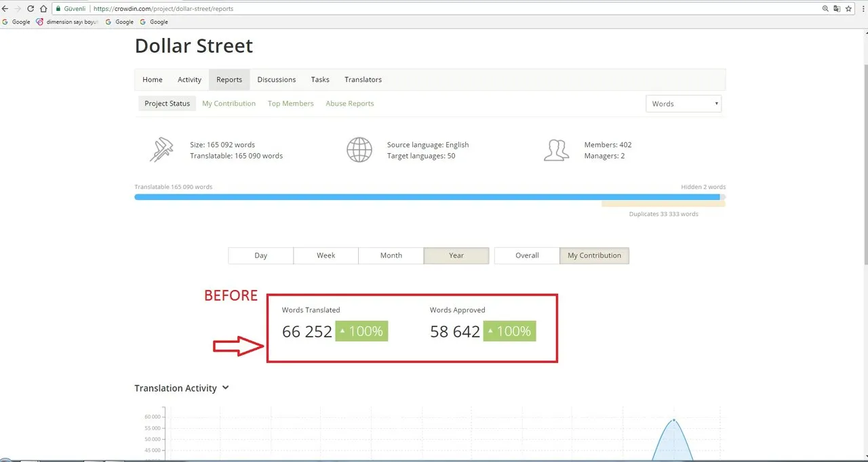Screen dimensions: 868x462
Task: Click the peak data point on the activity chart
Action: 673,420
